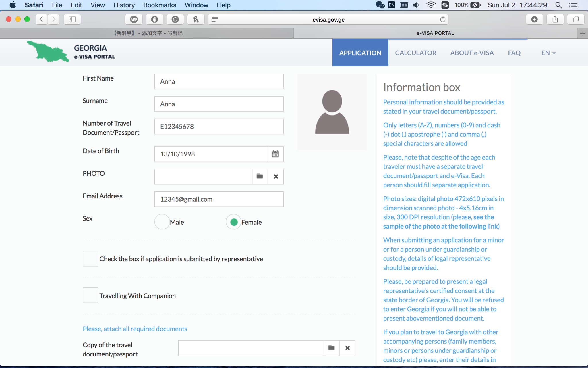
Task: Click the passport copy file path field
Action: tap(251, 348)
